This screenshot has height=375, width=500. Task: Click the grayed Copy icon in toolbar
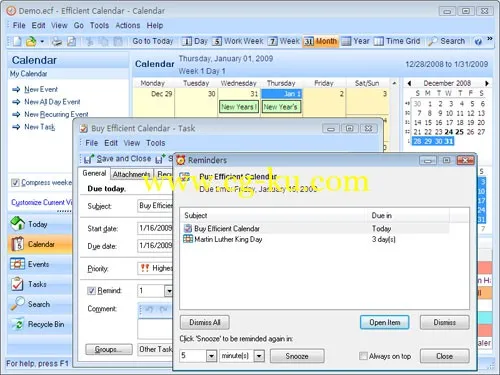[x=104, y=41]
